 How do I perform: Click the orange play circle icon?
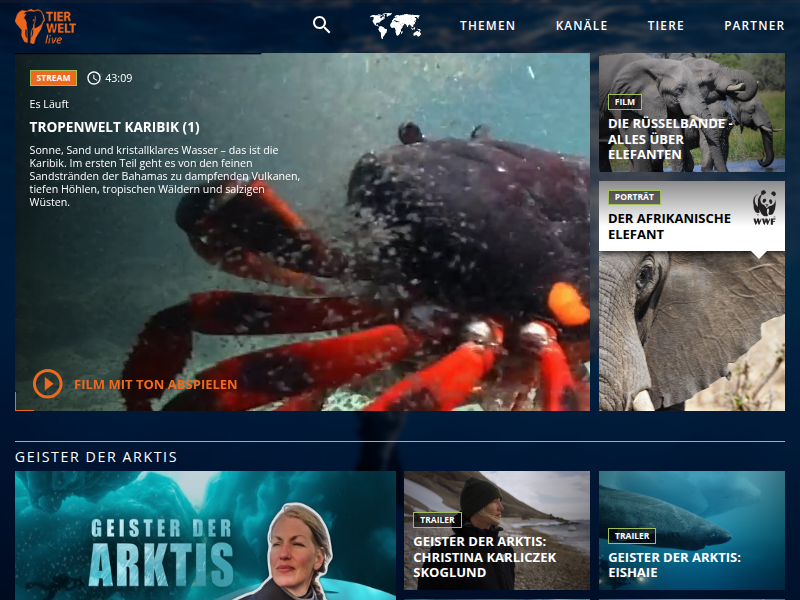(47, 384)
